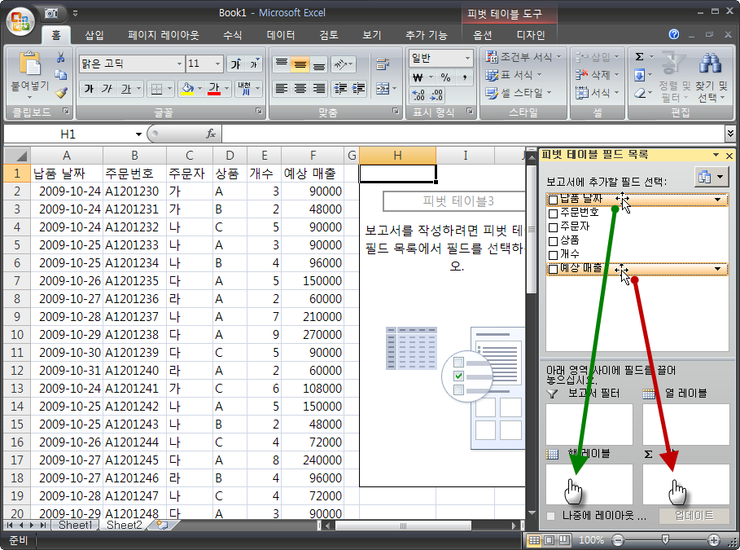The width and height of the screenshot is (740, 550).
Task: Switch to the Sheet1 worksheet tab
Action: (x=74, y=525)
